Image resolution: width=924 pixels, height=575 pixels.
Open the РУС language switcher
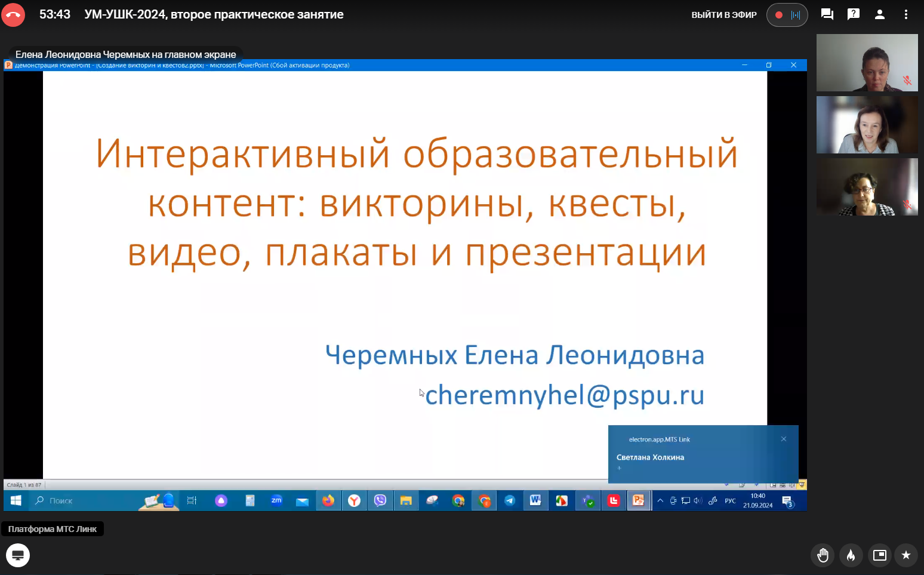pyautogui.click(x=730, y=501)
